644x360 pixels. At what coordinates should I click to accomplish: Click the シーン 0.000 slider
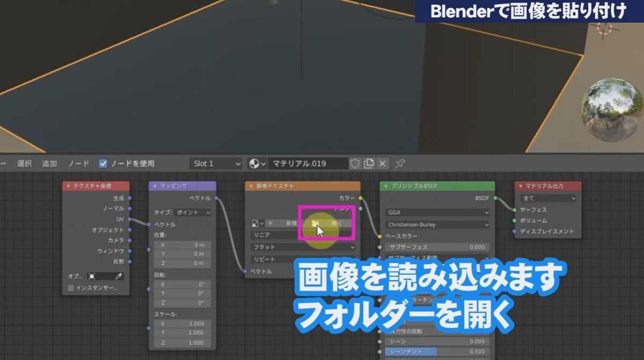click(x=437, y=341)
